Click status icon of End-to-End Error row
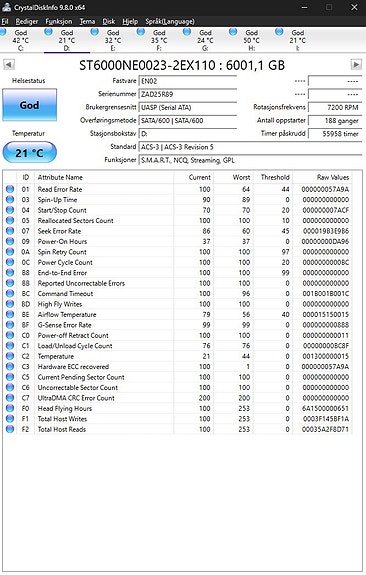This screenshot has height=575, width=366. point(10,273)
